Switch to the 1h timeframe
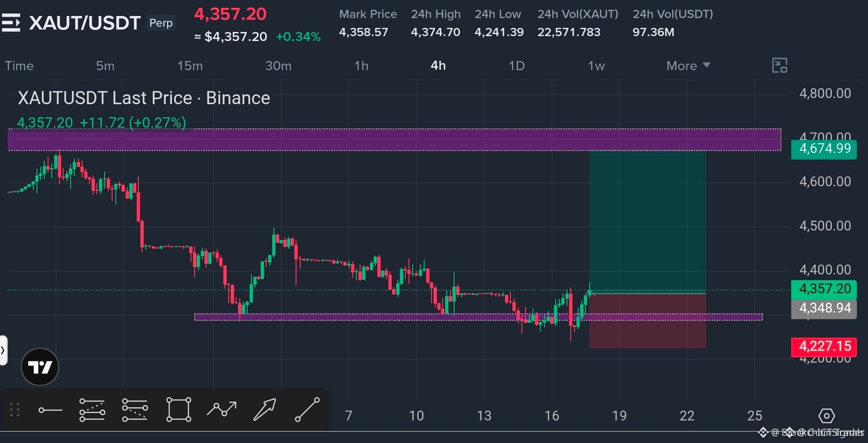 point(361,66)
